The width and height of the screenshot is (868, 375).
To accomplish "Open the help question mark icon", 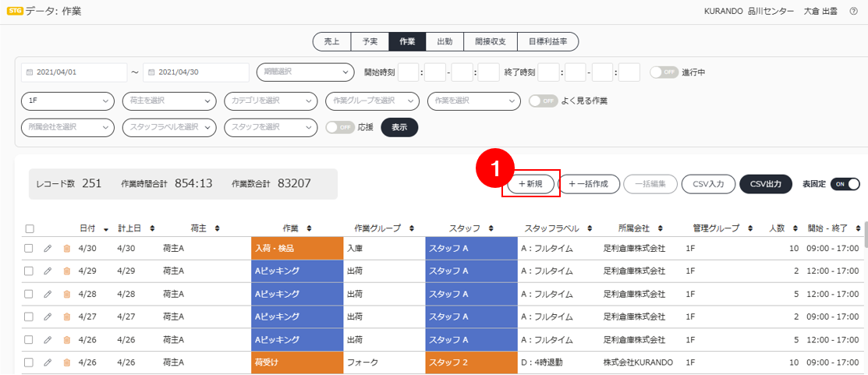I will click(853, 11).
